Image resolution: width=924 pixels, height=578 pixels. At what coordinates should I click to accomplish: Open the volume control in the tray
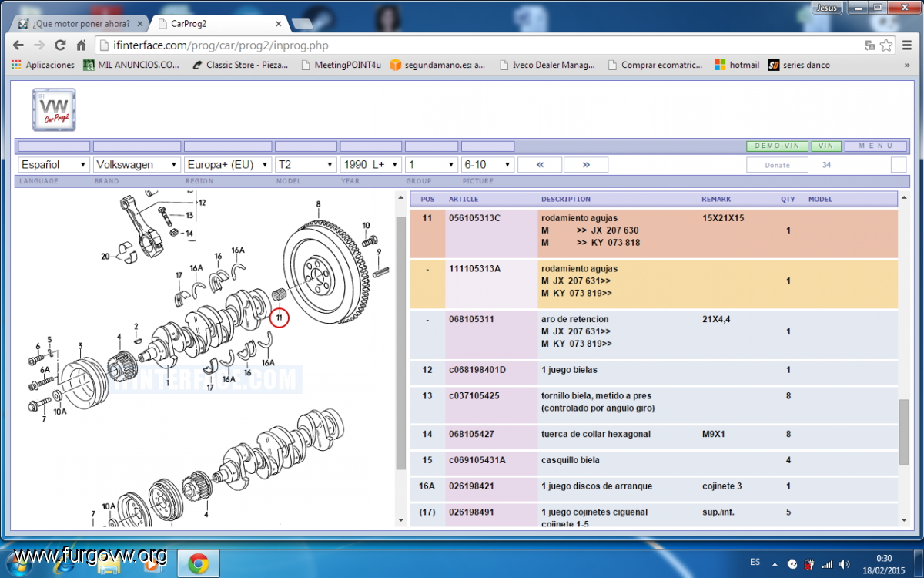coord(843,563)
